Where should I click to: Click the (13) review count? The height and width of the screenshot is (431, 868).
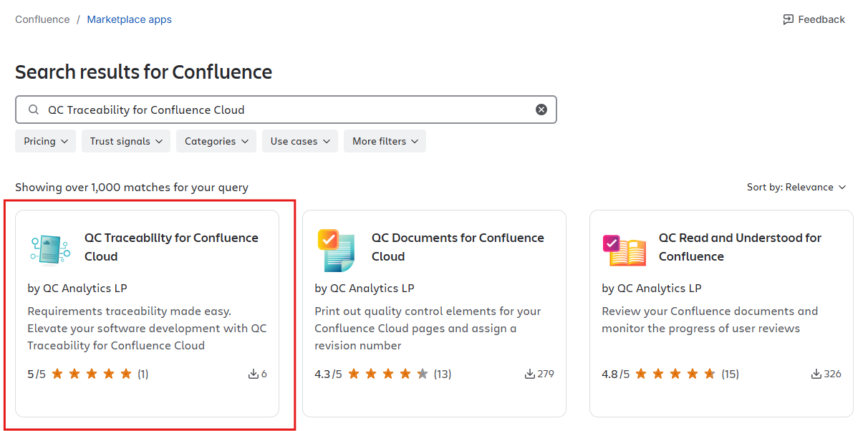click(443, 374)
